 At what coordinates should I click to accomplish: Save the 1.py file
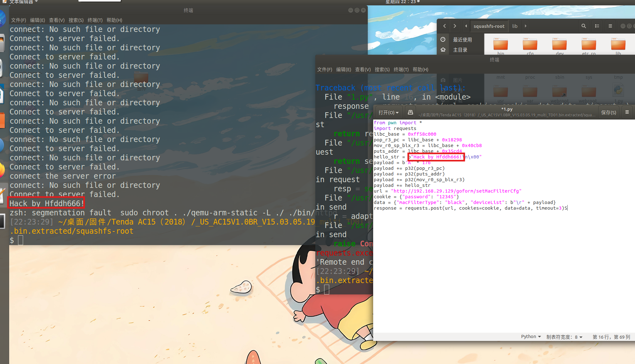608,112
